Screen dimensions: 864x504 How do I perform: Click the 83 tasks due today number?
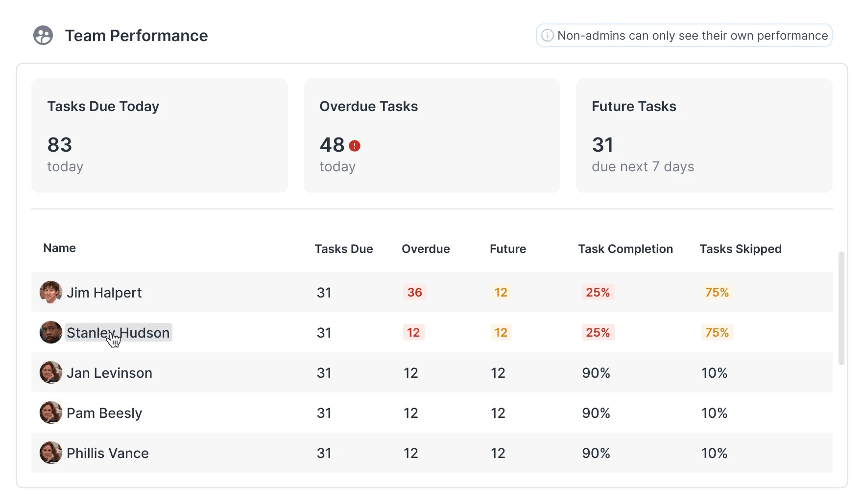coord(60,145)
